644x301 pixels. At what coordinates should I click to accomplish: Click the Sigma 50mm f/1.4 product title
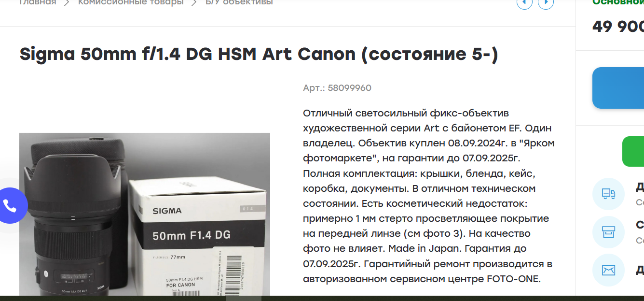pos(259,54)
